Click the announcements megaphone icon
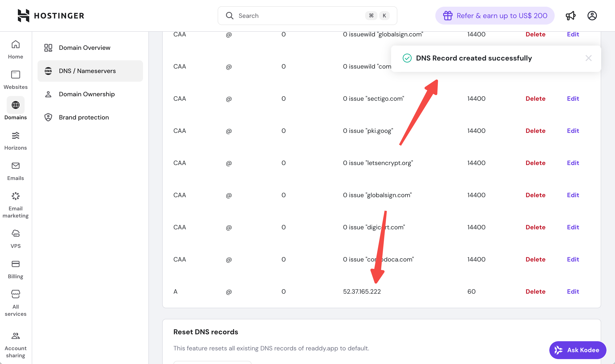 [571, 16]
